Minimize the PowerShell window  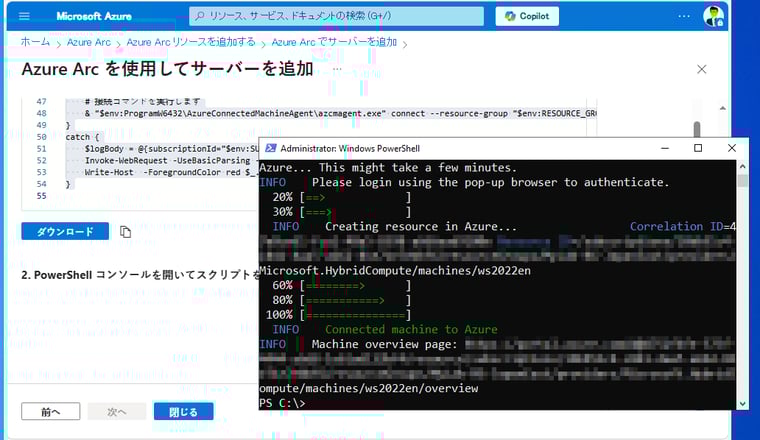click(665, 148)
